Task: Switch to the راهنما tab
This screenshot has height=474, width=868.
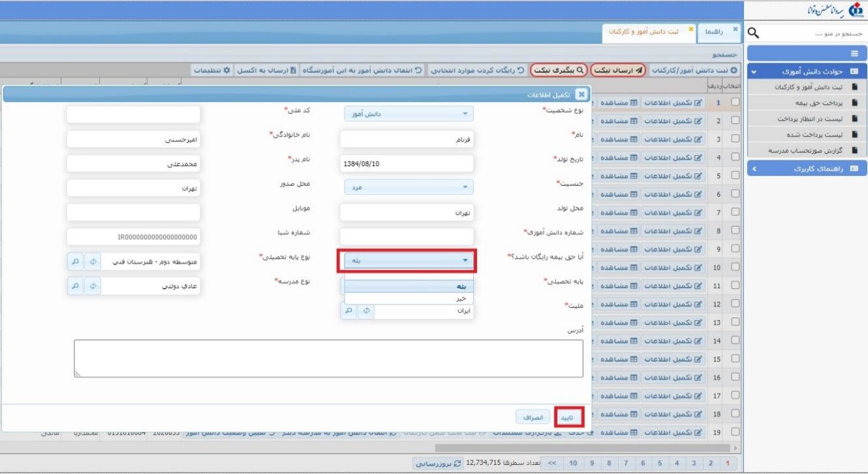Action: (x=713, y=31)
